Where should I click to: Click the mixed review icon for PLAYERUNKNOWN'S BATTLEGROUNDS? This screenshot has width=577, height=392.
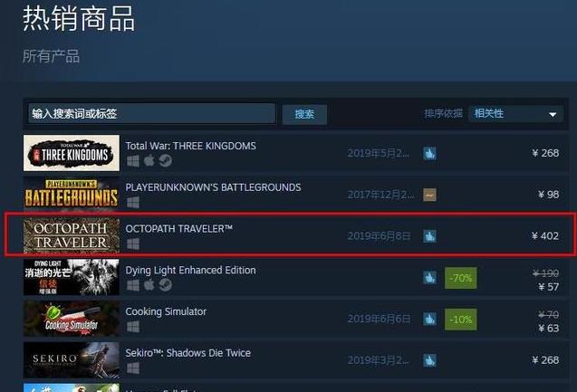(429, 195)
